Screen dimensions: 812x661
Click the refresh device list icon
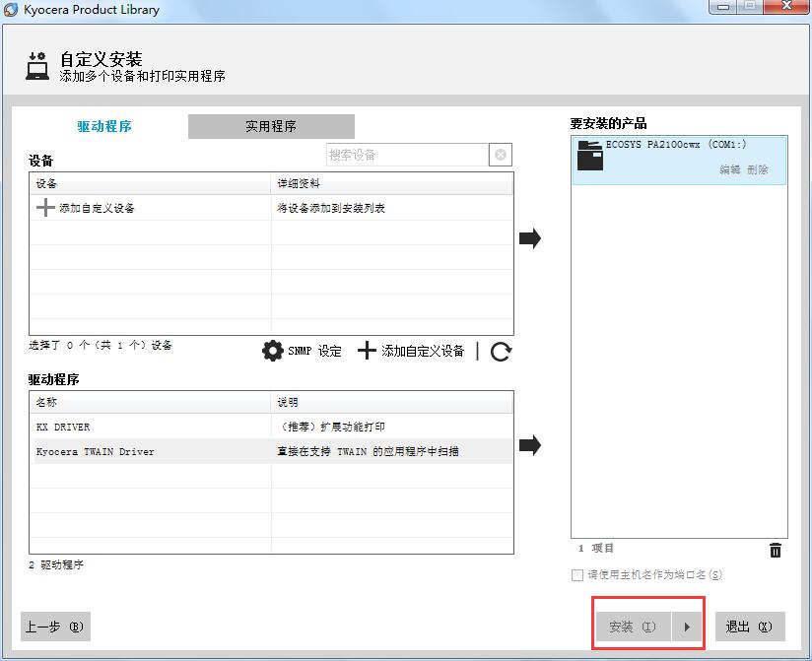501,352
